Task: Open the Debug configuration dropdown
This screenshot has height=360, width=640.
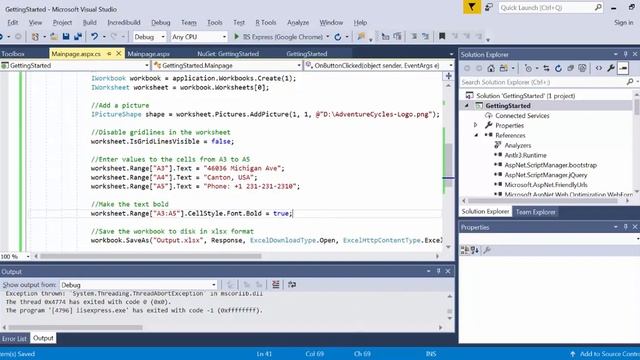Action: tap(163, 37)
